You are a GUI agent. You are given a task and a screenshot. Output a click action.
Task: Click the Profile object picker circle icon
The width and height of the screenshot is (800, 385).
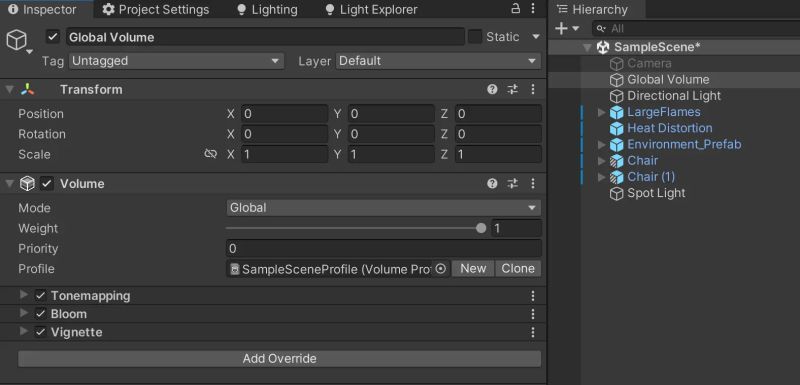point(440,269)
